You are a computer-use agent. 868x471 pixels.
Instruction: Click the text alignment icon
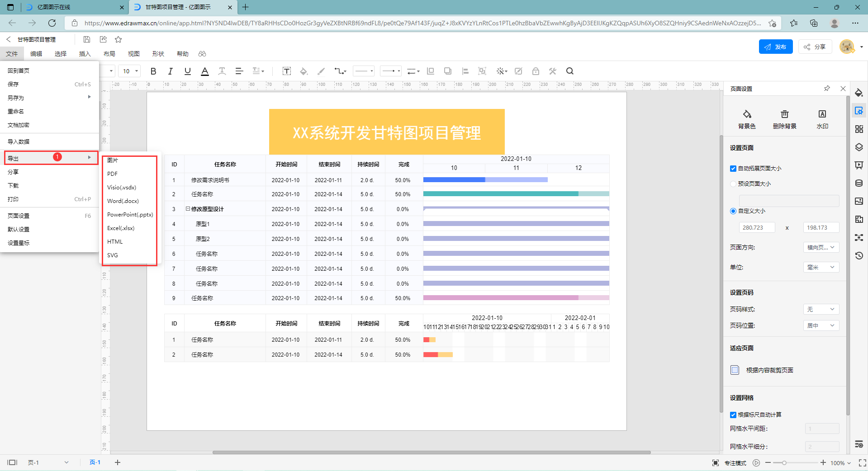point(239,71)
